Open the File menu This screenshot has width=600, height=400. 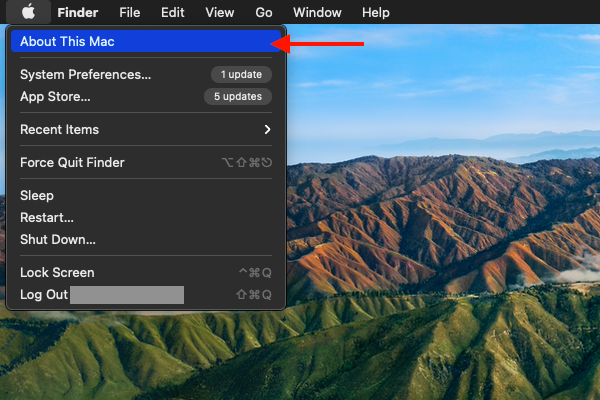tap(129, 13)
